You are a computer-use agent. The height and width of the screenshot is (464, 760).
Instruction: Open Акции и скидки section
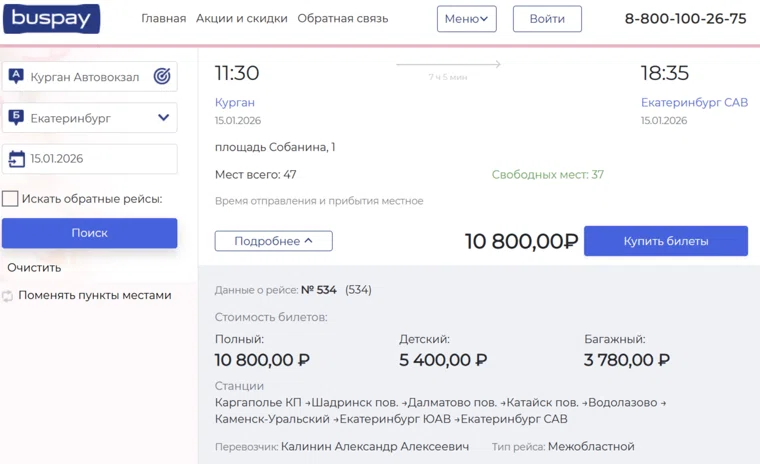coord(241,19)
